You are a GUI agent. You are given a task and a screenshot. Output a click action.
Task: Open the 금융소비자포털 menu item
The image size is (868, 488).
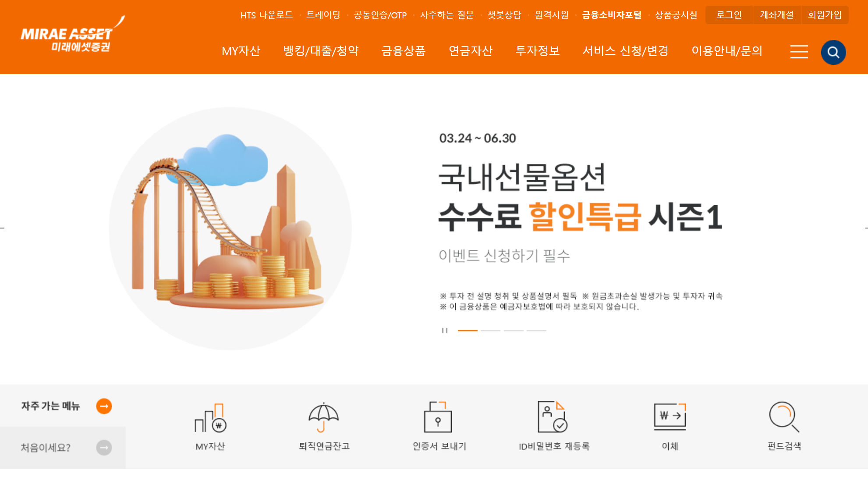click(x=612, y=14)
